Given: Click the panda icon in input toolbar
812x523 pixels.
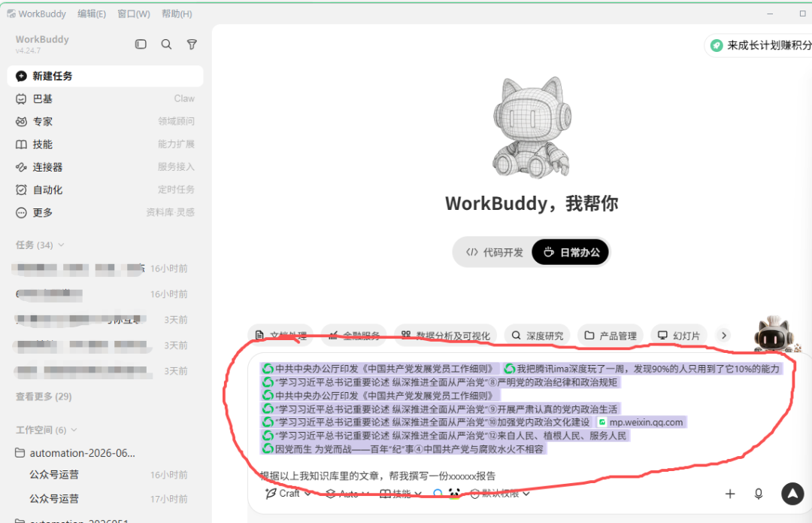Looking at the screenshot, I should click(x=454, y=494).
